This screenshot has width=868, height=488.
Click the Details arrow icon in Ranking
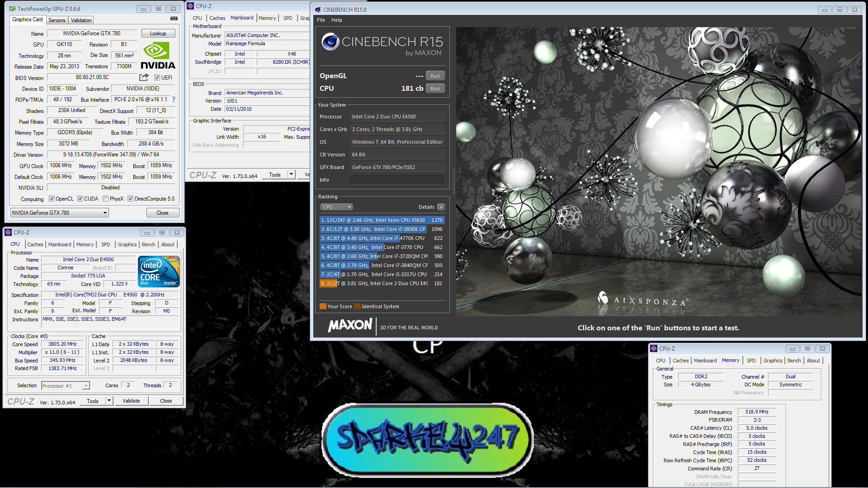click(x=441, y=207)
